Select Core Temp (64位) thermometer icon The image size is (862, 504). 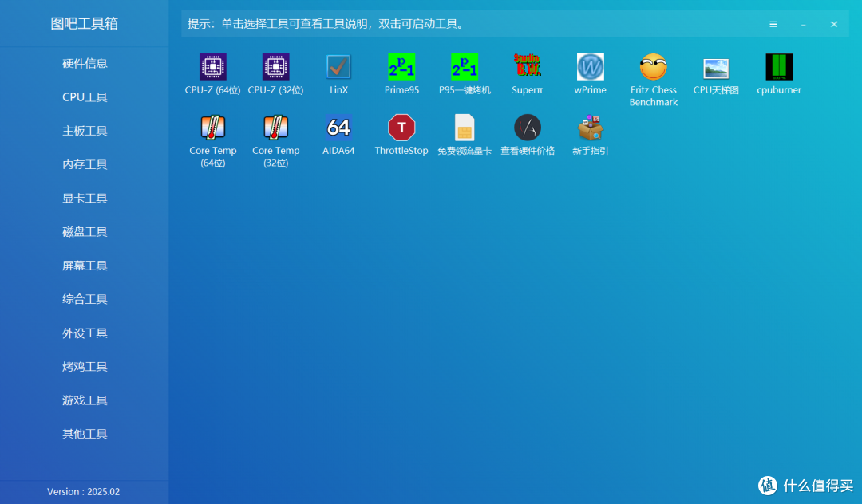(213, 128)
